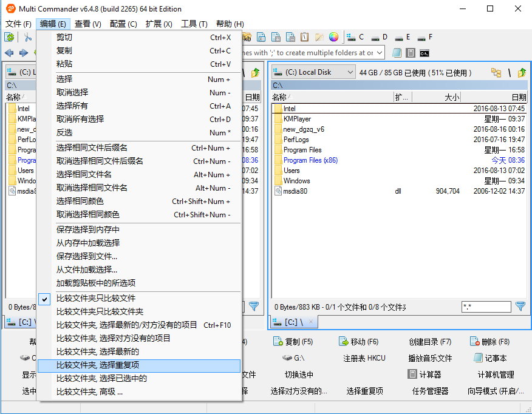Click the 任务管理器 button

(430, 391)
